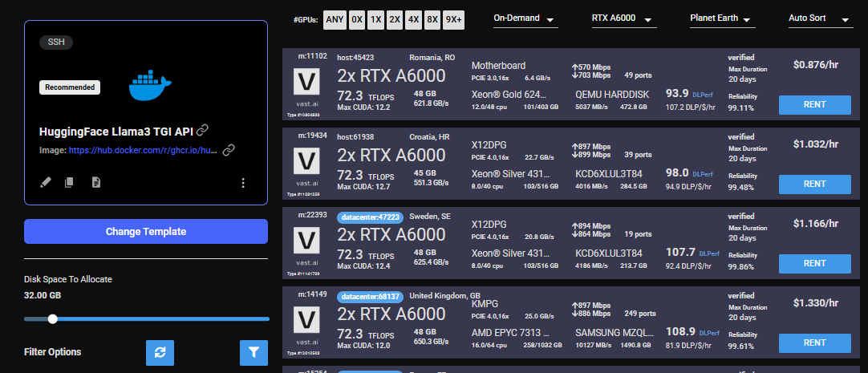Click DLPerf label next to 108.9
The width and height of the screenshot is (868, 373).
pyautogui.click(x=709, y=334)
